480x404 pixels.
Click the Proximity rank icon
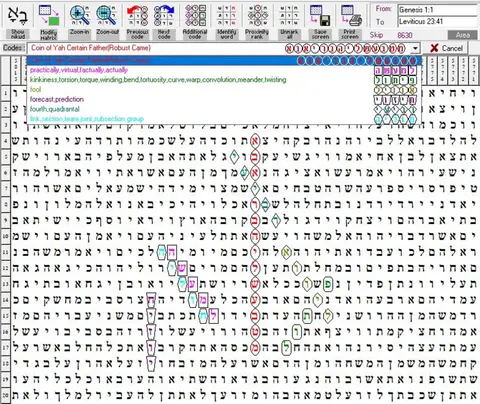[257, 15]
